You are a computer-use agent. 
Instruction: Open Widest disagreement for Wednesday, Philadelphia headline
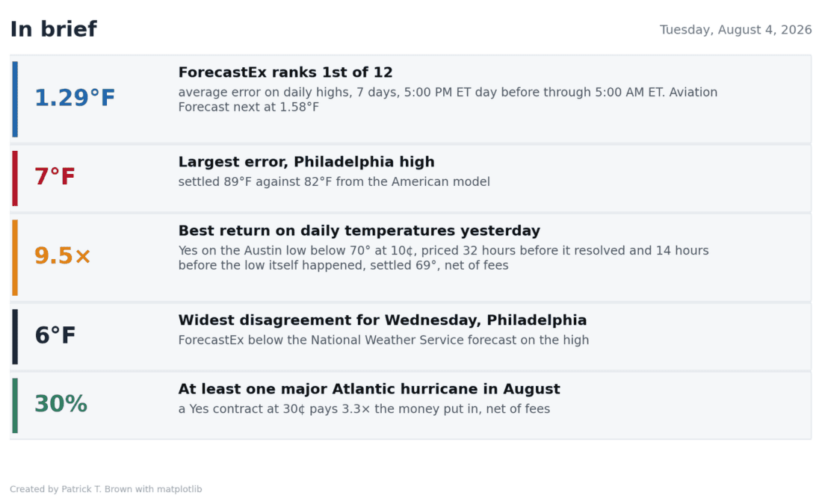(382, 320)
